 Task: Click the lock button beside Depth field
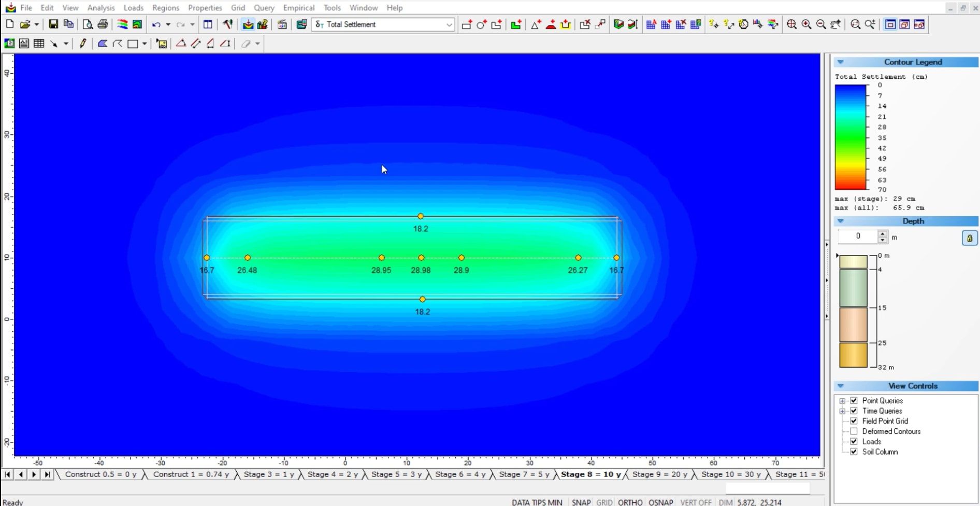(x=969, y=238)
